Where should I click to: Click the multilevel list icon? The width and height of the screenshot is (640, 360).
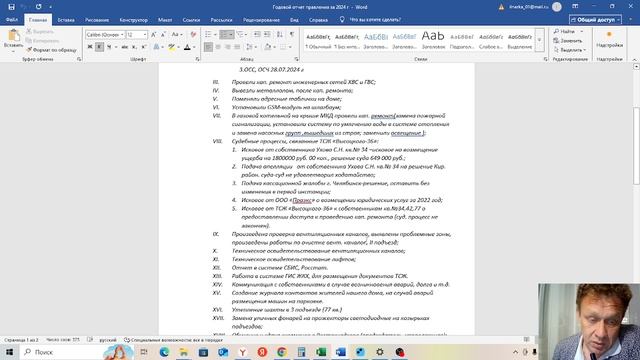click(240, 34)
